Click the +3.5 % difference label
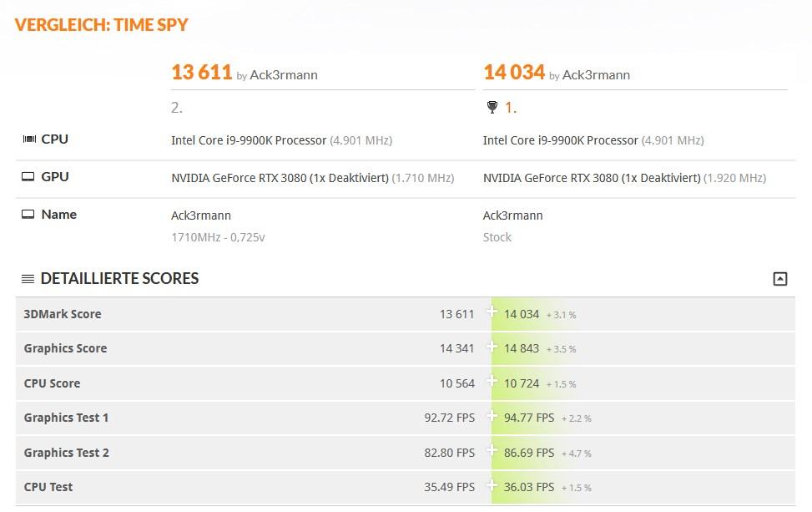Viewport: 812px width, 512px height. click(x=562, y=349)
